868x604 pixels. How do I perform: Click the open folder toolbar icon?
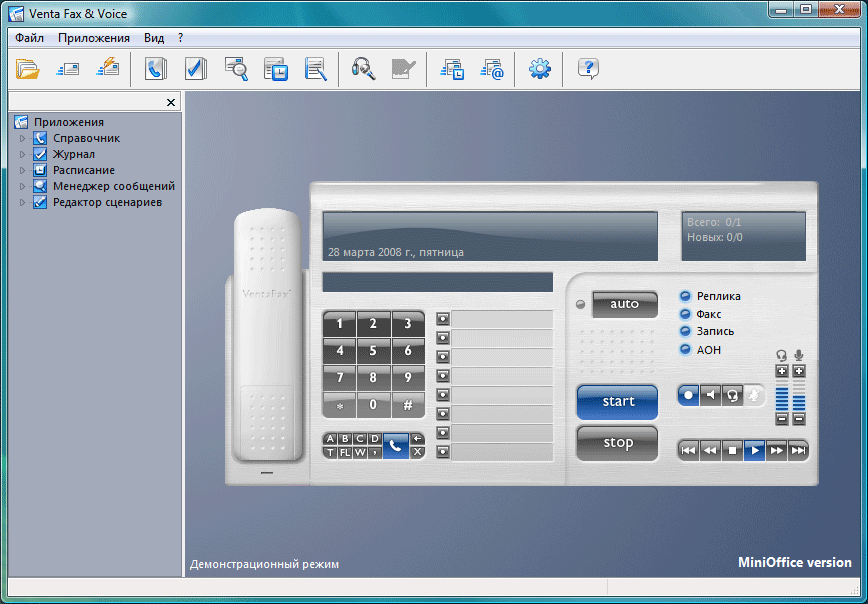point(27,69)
